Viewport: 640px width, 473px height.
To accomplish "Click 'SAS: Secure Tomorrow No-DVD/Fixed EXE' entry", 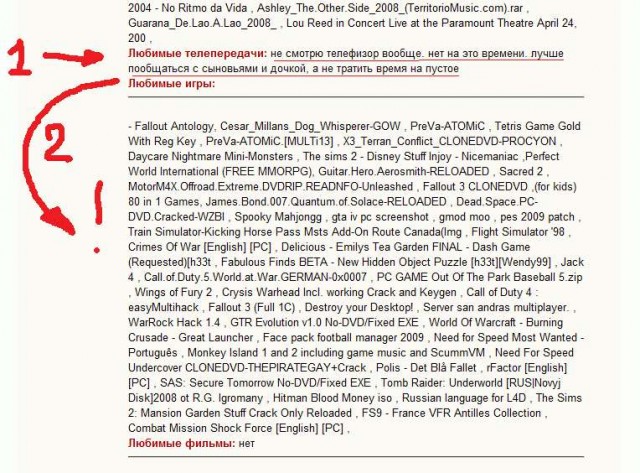I will tap(265, 383).
